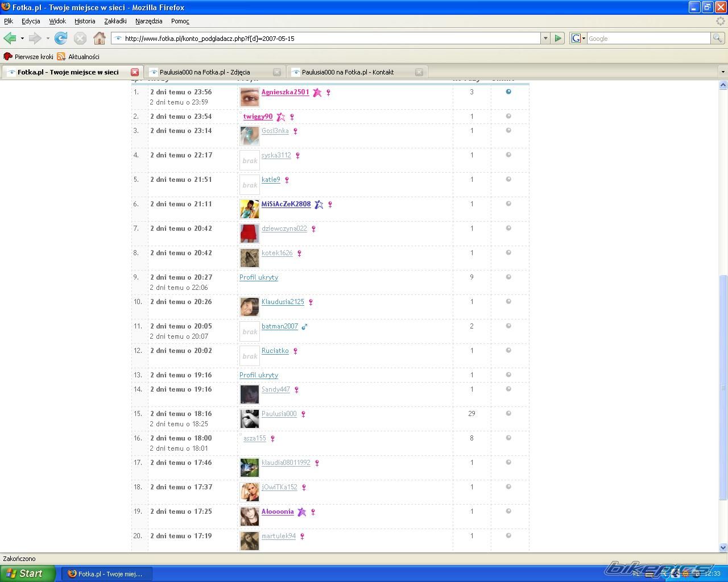Open the Zakładki menu
Screen dimensions: 728x582
coord(115,21)
